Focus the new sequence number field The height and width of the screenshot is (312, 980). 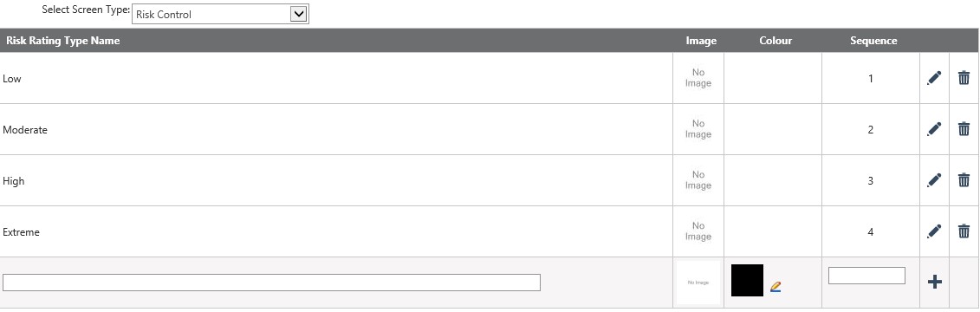866,276
